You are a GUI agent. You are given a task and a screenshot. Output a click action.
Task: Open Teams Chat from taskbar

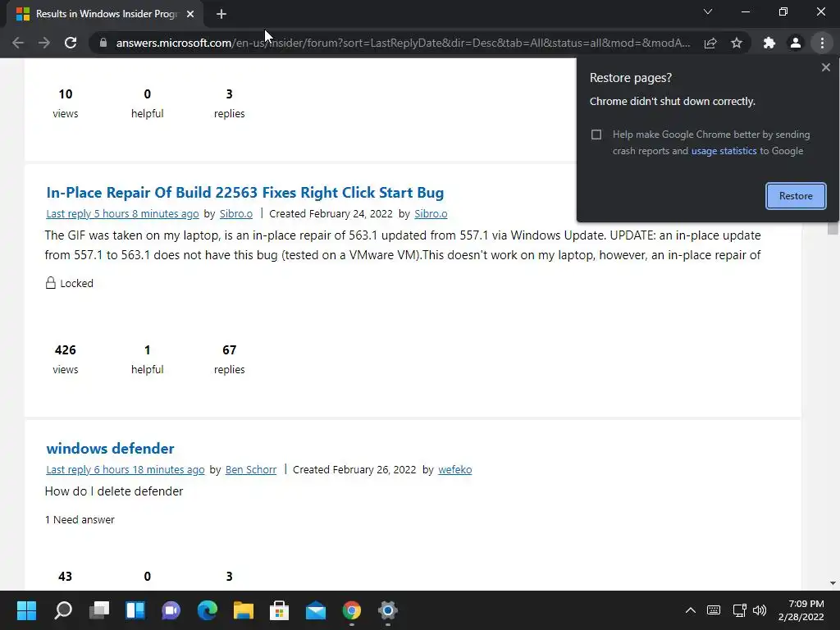coord(171,610)
